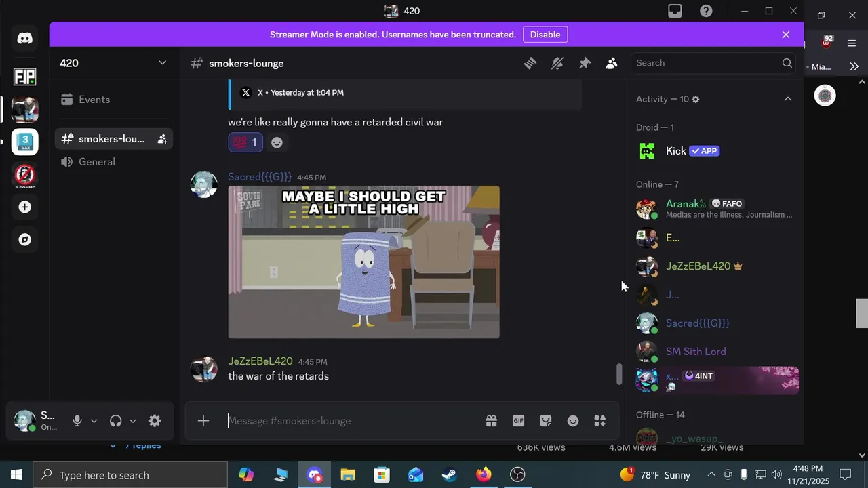Toggle the 100 reaction on message
This screenshot has height=488, width=868.
pos(245,142)
